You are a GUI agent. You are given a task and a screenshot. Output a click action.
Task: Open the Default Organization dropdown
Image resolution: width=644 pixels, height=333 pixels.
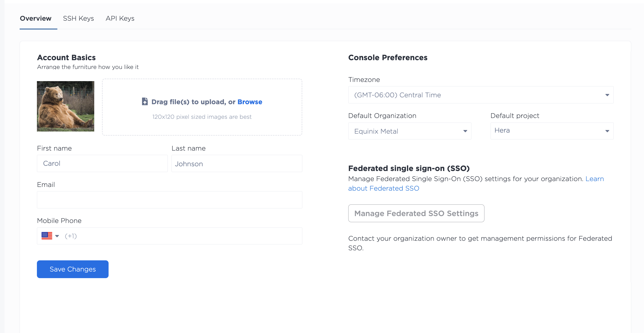click(x=410, y=131)
